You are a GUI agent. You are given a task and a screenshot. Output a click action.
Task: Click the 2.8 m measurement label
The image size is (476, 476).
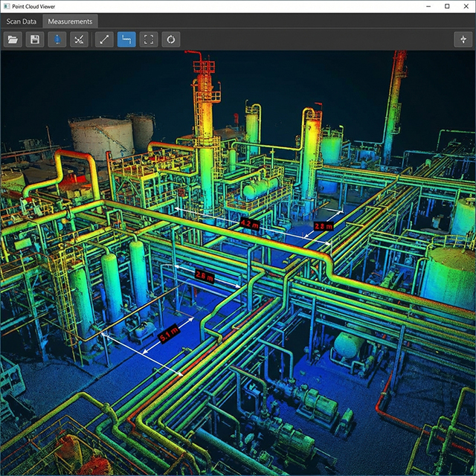323,225
